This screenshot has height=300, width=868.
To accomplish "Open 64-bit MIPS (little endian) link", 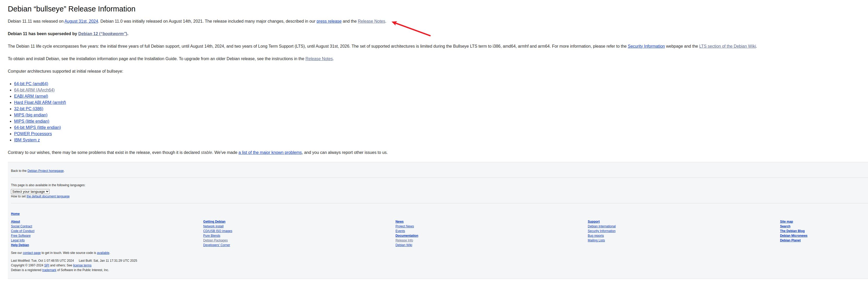I will 37,127.
